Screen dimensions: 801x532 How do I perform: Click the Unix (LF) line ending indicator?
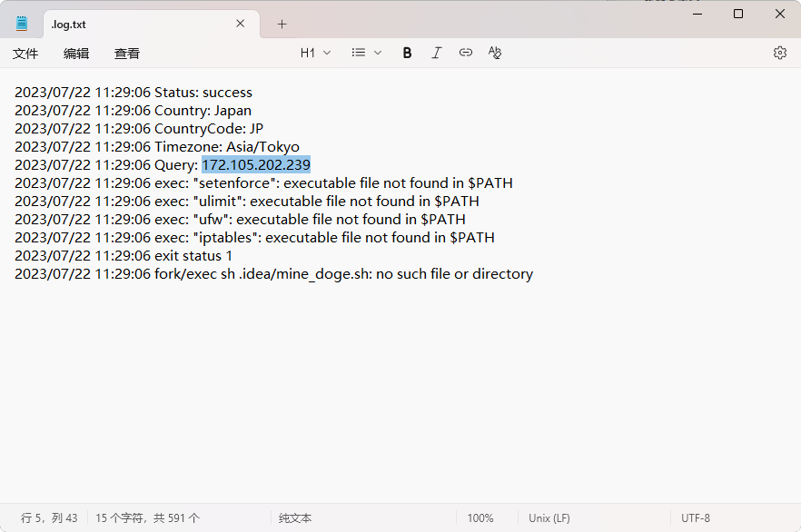pos(549,518)
